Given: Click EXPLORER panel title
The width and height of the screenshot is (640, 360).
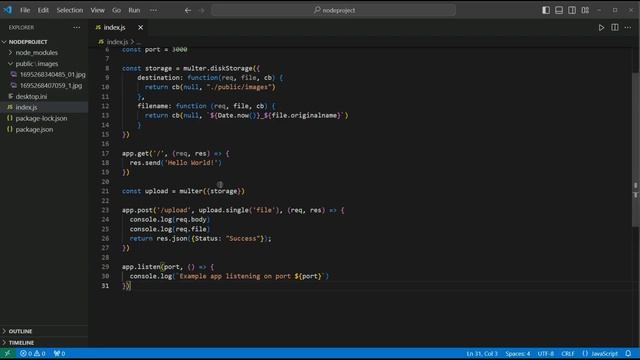Looking at the screenshot, I should [x=21, y=27].
